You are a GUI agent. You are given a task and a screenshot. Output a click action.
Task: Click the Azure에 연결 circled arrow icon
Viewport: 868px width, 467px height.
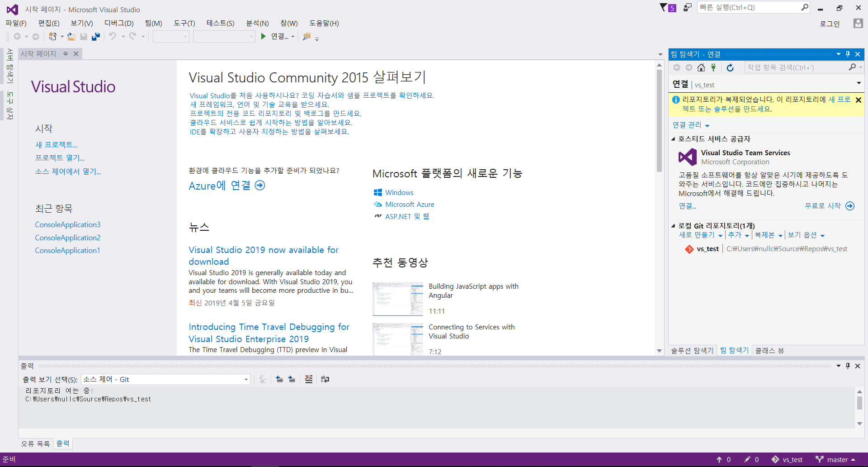(260, 185)
